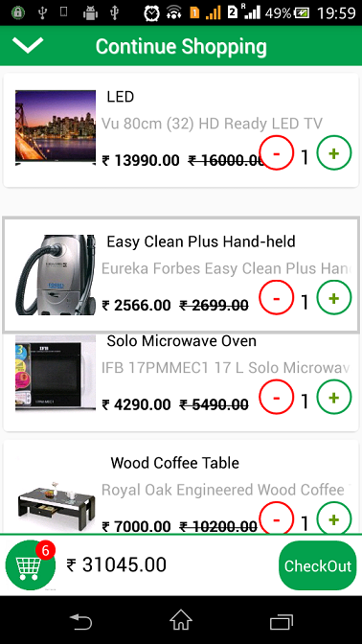Collapse the cart with the down chevron
Image resolution: width=362 pixels, height=644 pixels.
pos(28,45)
